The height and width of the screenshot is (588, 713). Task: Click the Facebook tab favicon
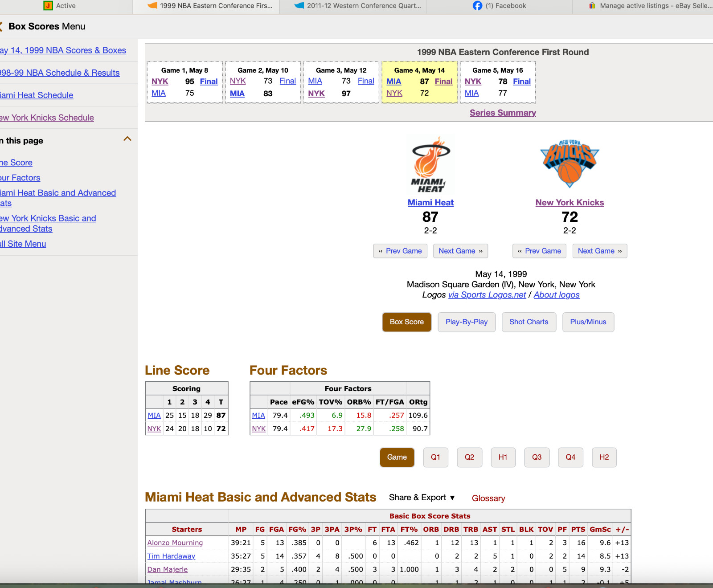(x=477, y=6)
